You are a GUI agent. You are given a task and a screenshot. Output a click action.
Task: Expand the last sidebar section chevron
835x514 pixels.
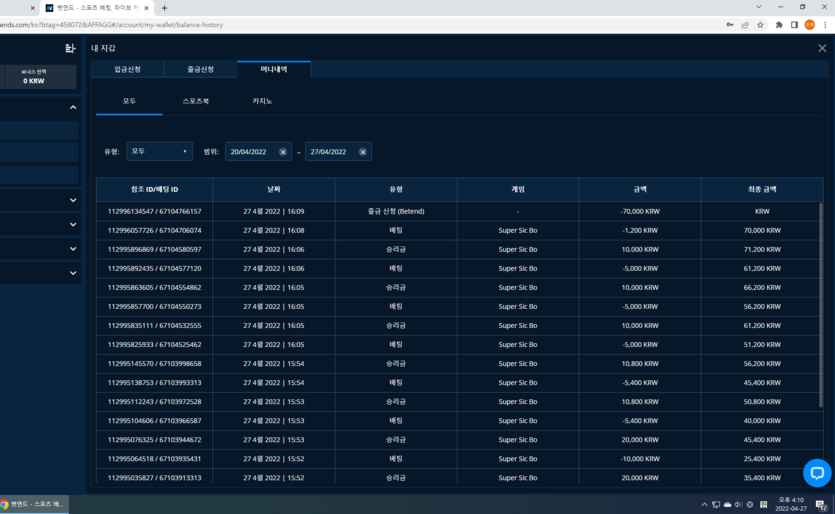[x=73, y=273]
